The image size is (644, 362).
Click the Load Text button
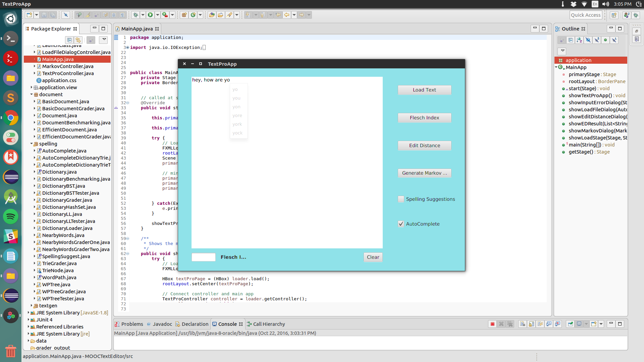click(x=424, y=90)
